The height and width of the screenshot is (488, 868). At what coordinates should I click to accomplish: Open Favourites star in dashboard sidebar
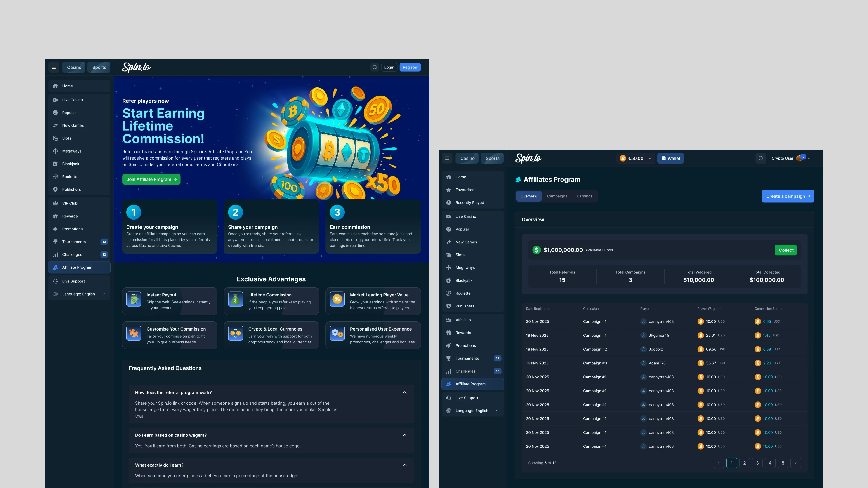pos(448,190)
